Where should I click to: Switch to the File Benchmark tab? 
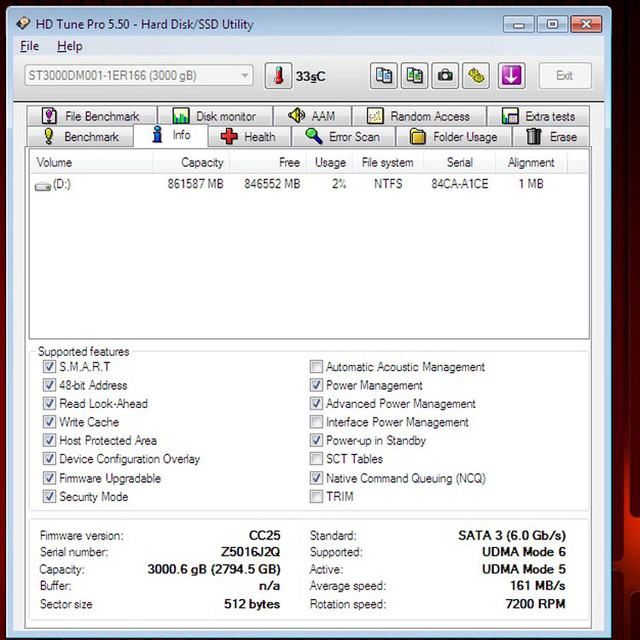tap(92, 116)
